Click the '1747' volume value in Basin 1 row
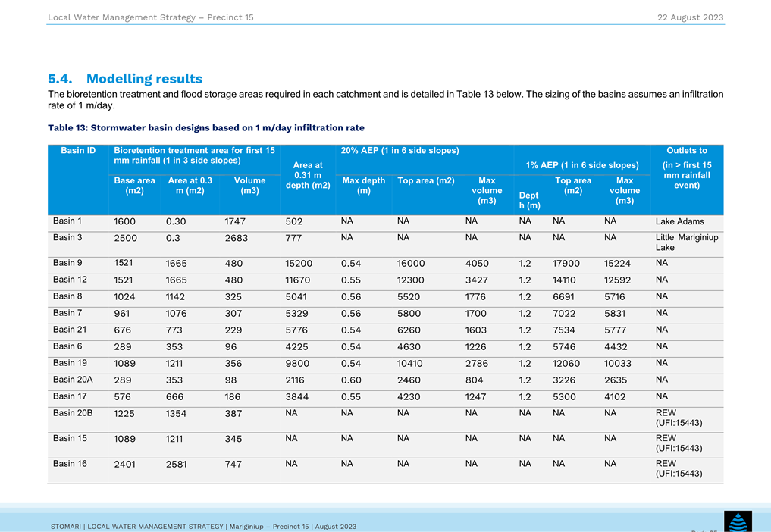Image resolution: width=771 pixels, height=532 pixels. (235, 222)
